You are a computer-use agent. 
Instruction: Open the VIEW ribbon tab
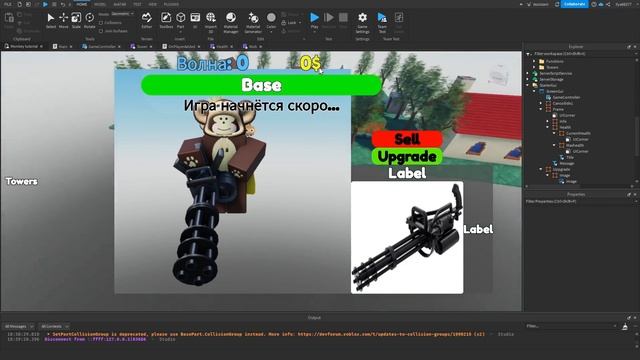click(153, 4)
